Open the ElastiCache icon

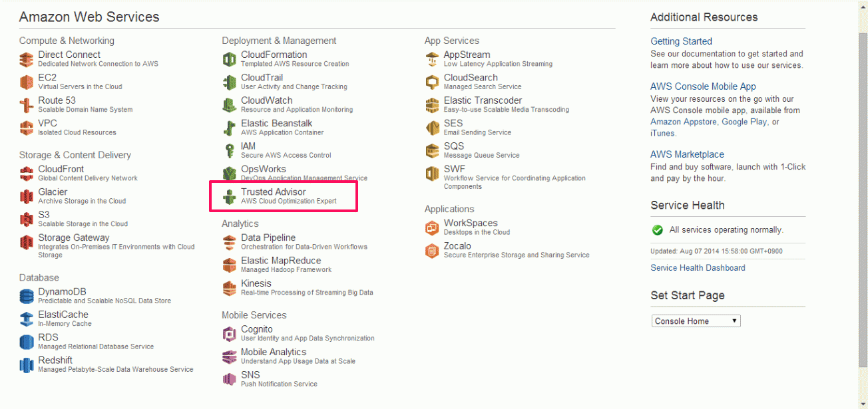coord(27,319)
